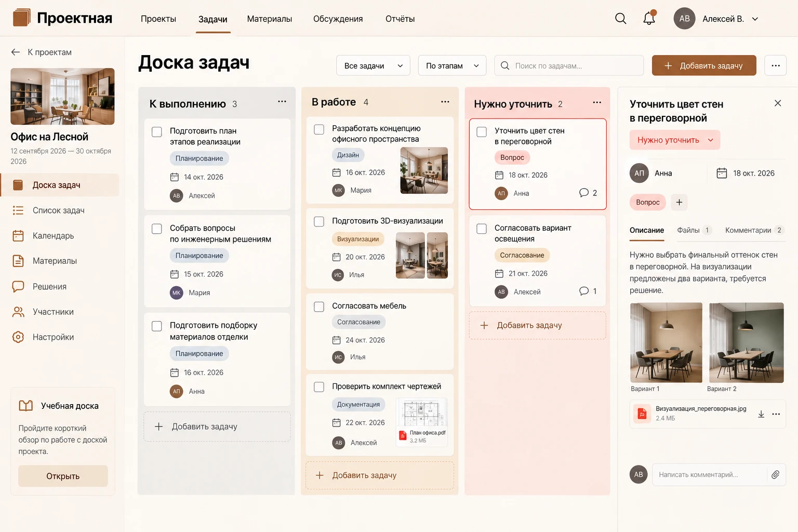Screen dimensions: 798x532
Task: Open the 18 окт. 2026 due date picker in detail panel
Action: click(x=746, y=173)
